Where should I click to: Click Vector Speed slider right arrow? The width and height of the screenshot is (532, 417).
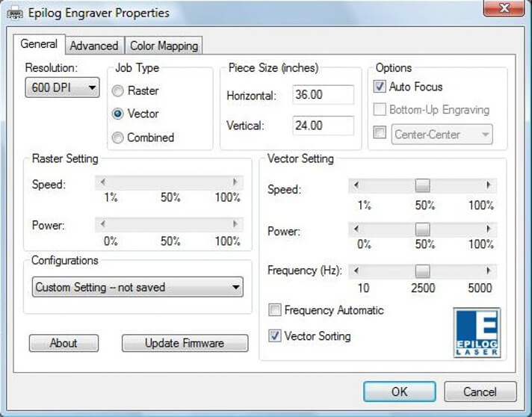pos(489,185)
